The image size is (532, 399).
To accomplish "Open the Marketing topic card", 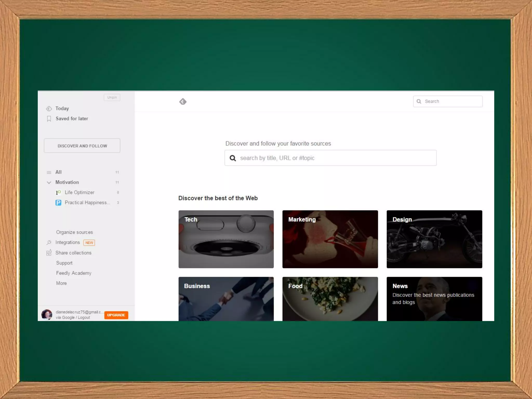I will [x=330, y=239].
